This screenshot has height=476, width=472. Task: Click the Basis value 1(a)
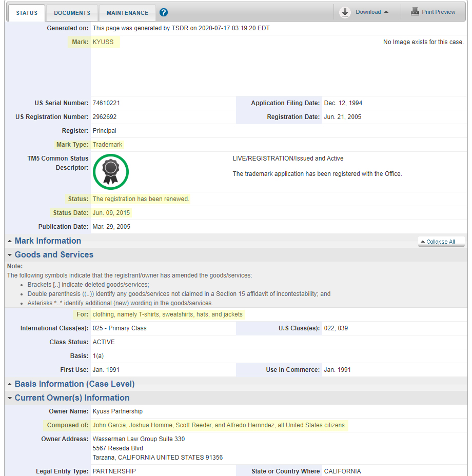[x=98, y=356]
